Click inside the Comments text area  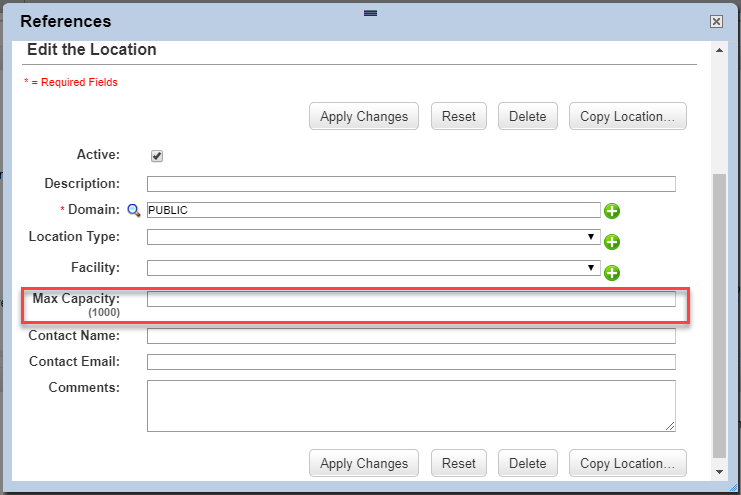411,406
